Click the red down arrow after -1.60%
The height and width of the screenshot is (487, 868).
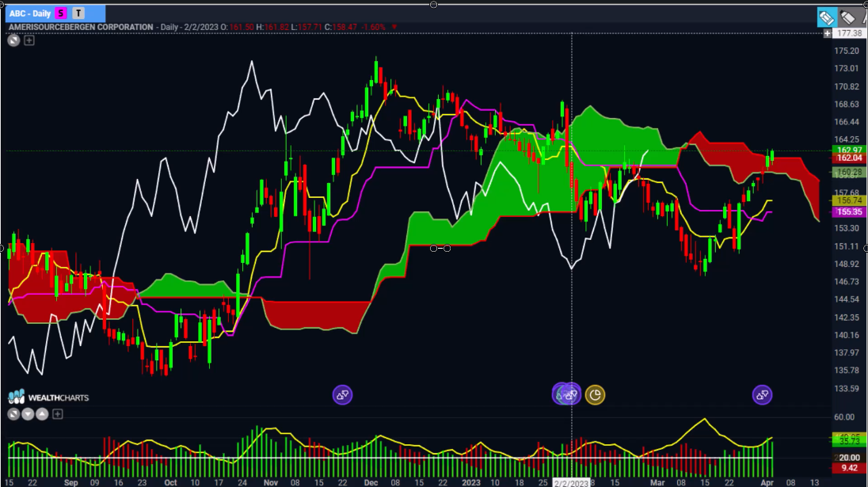394,27
